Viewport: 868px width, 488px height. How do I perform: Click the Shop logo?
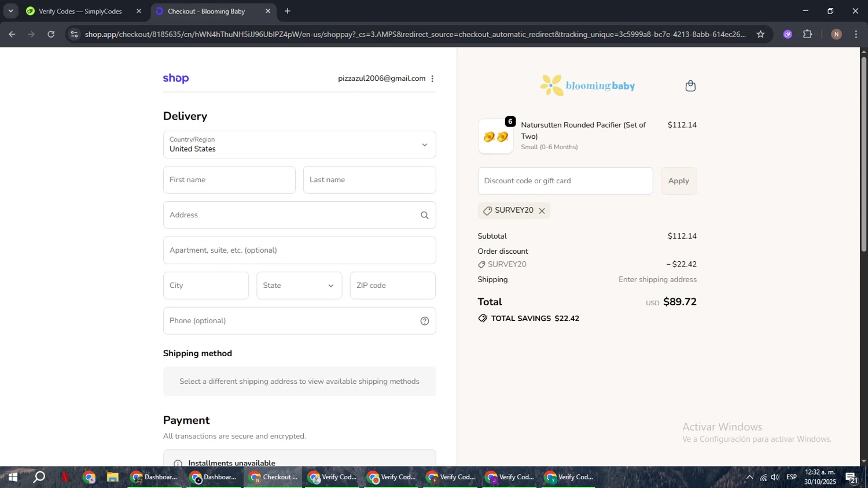176,78
